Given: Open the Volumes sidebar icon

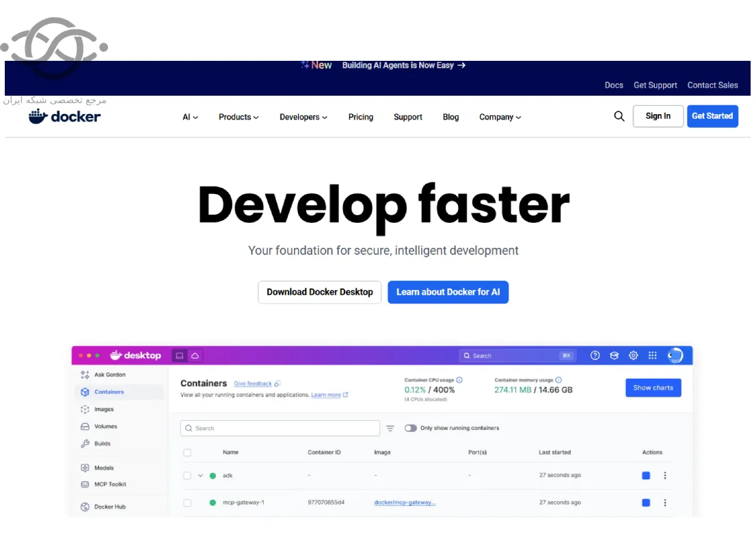Looking at the screenshot, I should click(85, 427).
